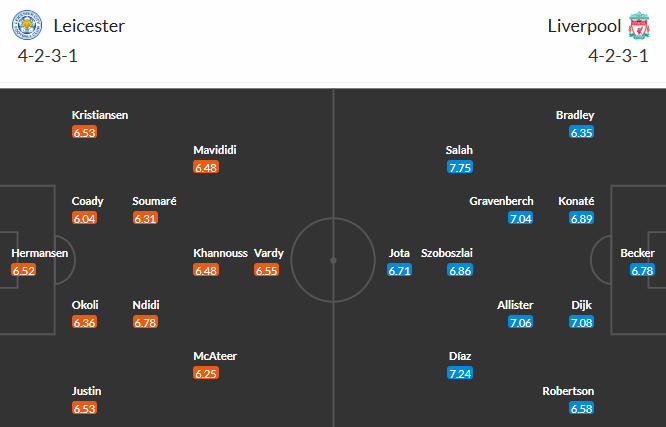Click McAteer's 6.25 rating badge

click(206, 373)
